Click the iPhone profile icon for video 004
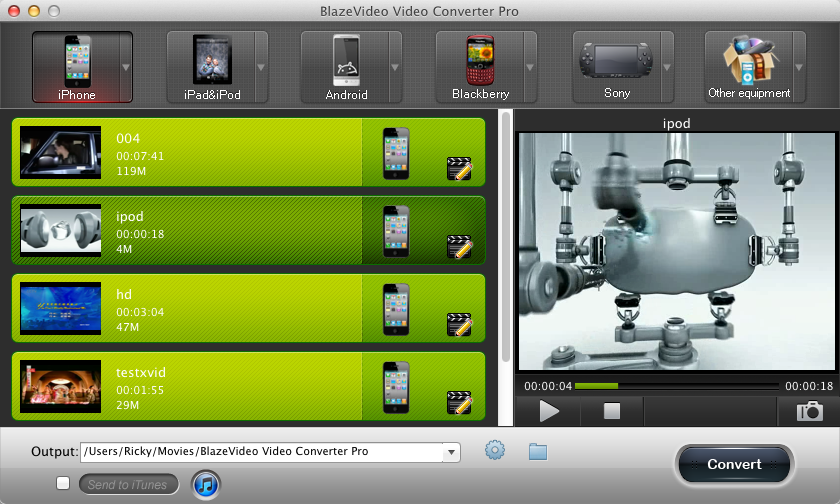 pos(396,153)
